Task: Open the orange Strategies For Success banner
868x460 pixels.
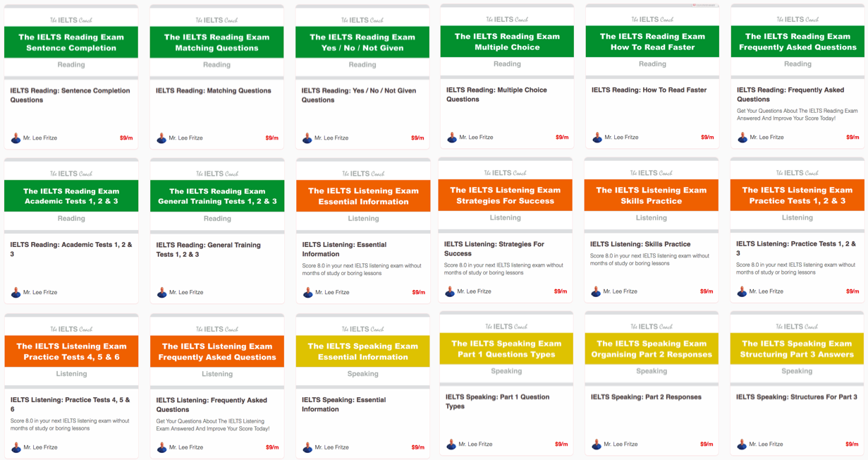Action: point(506,195)
